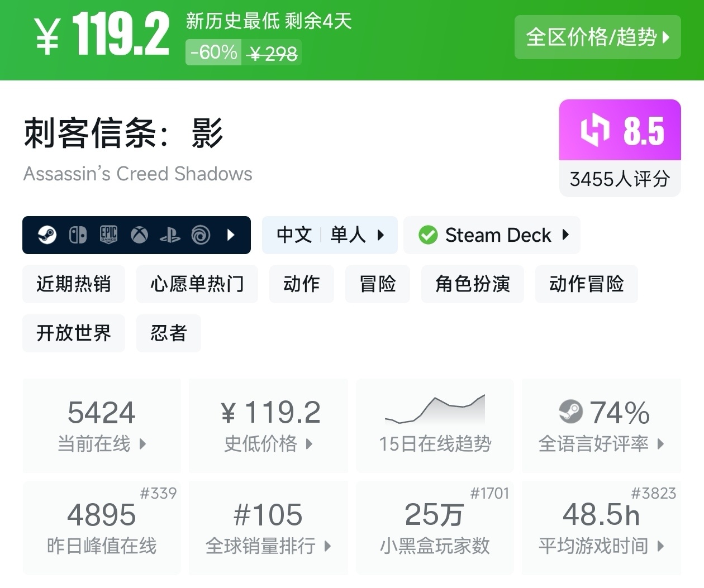Click the Xbox platform icon
Viewport: 704px width, 588px height.
click(x=139, y=235)
